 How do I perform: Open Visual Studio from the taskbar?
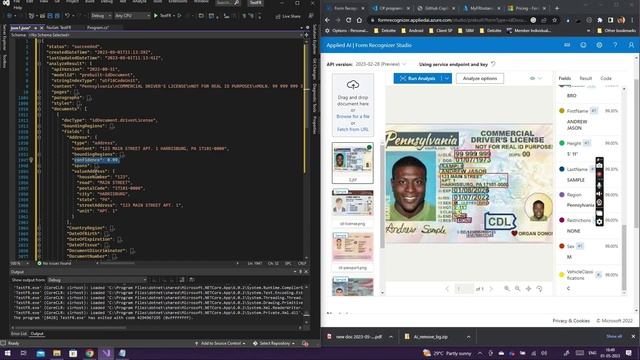pyautogui.click(x=106, y=353)
